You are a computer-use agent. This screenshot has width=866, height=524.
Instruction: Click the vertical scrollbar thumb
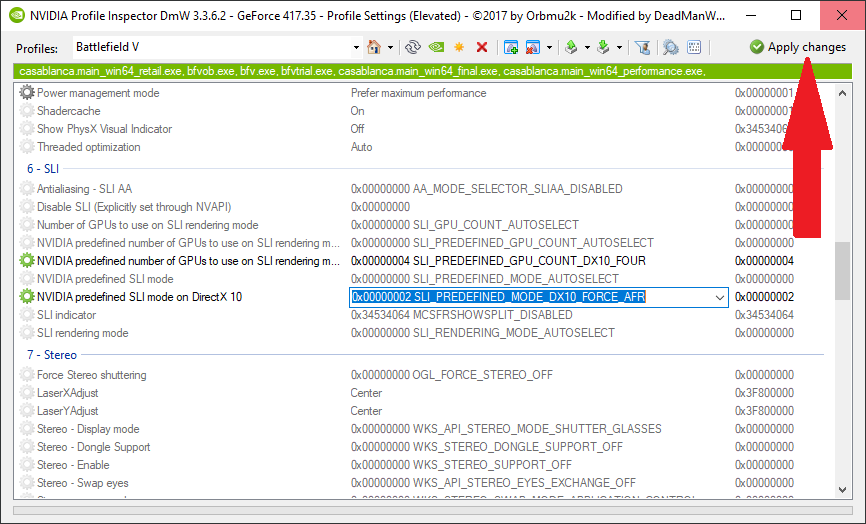(842, 271)
